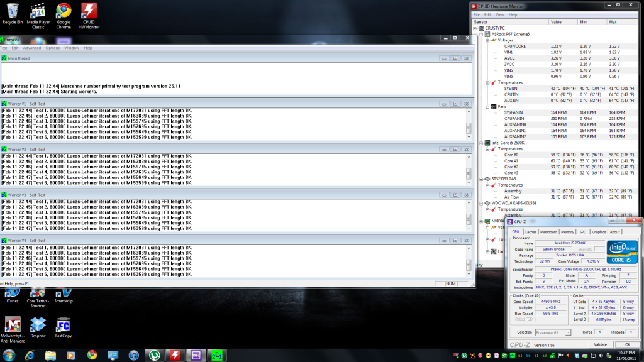Open Prime95 Window menu

(x=72, y=48)
